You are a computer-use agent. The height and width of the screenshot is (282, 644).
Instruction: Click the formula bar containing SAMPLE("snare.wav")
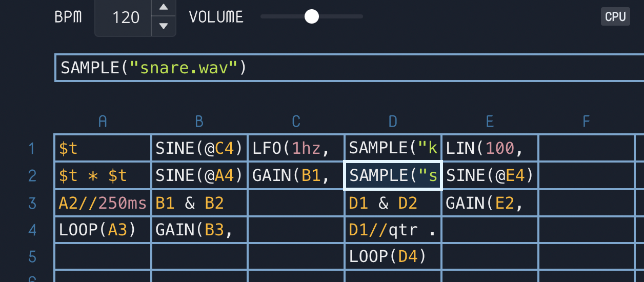click(x=349, y=68)
